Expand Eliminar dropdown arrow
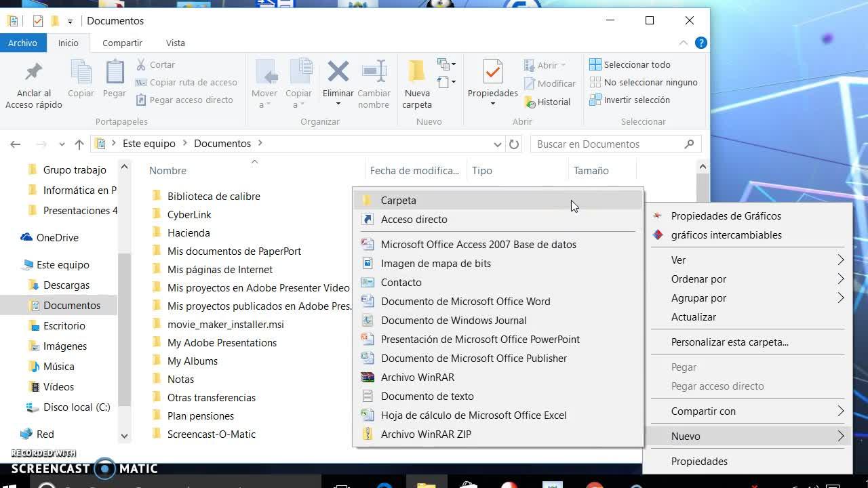868x488 pixels. 338,104
